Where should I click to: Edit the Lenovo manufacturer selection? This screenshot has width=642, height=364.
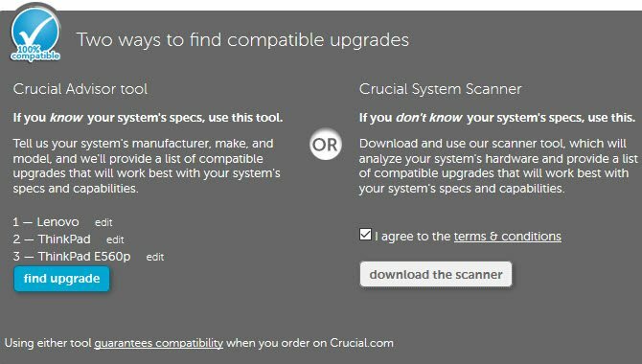[x=103, y=223]
